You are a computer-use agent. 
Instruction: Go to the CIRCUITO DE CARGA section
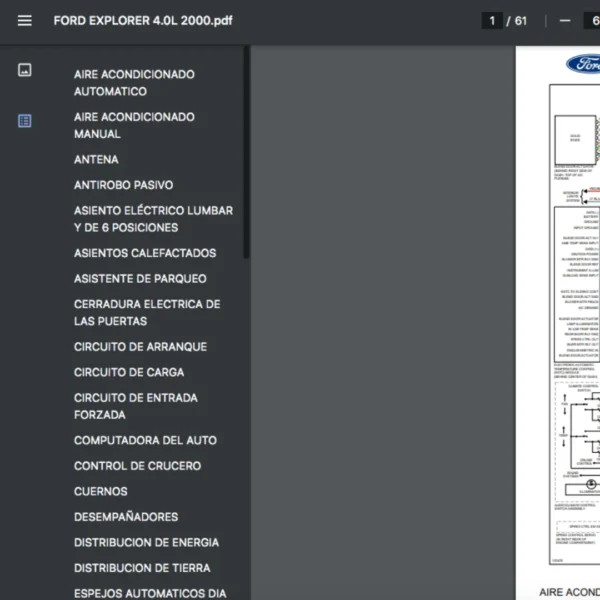pos(129,372)
